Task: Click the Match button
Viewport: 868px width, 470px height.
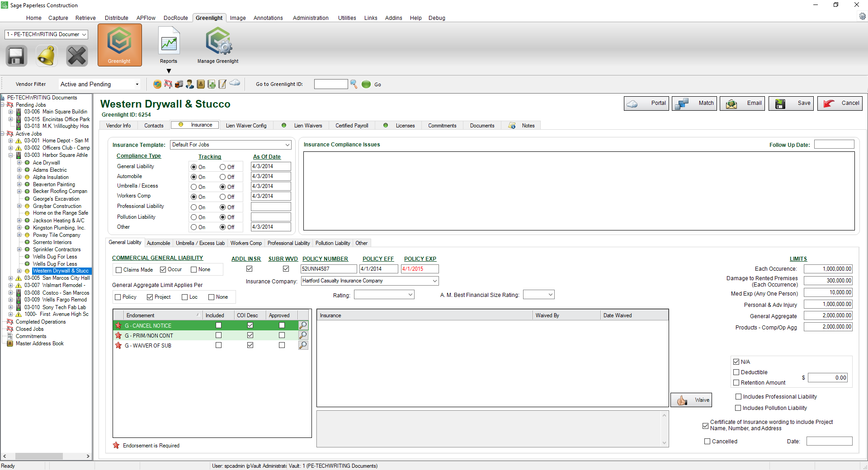Action: (694, 103)
